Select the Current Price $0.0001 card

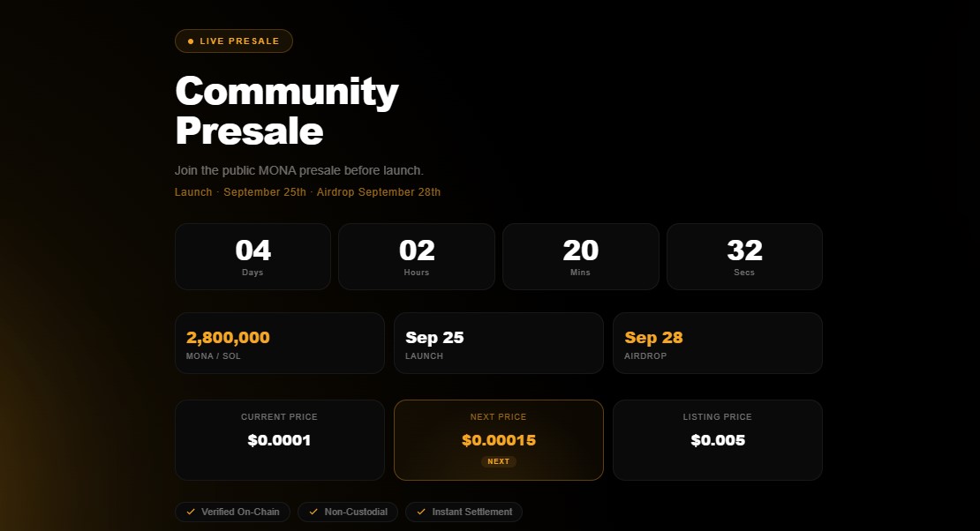pos(279,440)
